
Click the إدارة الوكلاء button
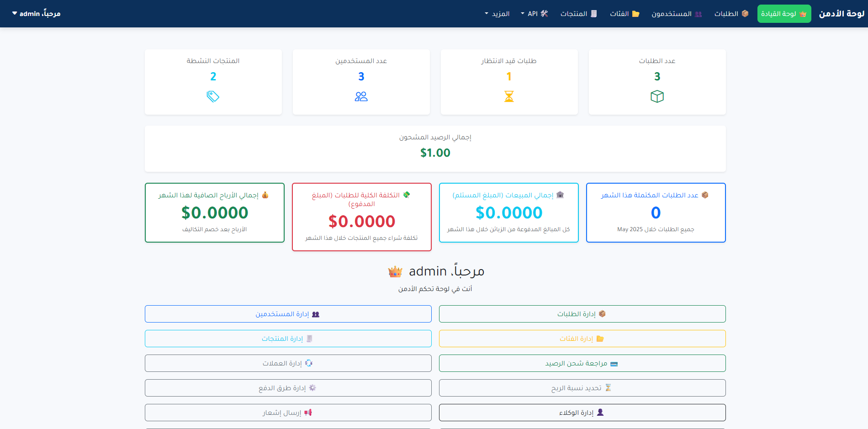582,413
